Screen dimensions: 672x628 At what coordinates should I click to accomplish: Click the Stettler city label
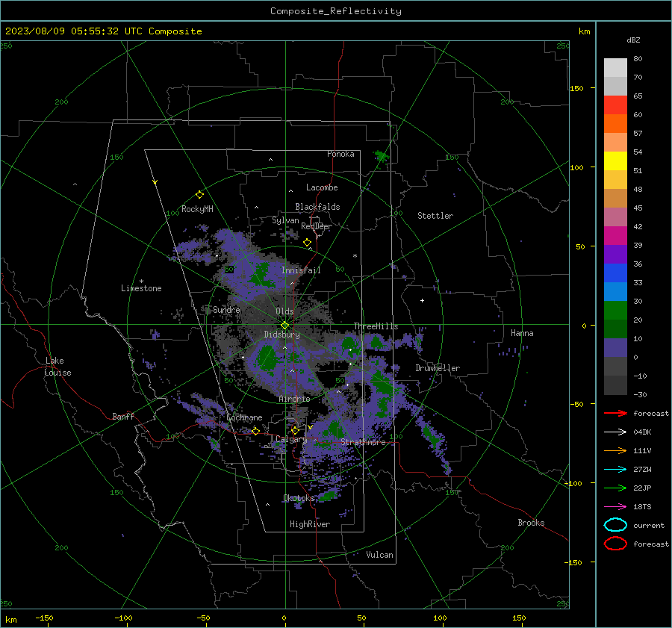435,216
